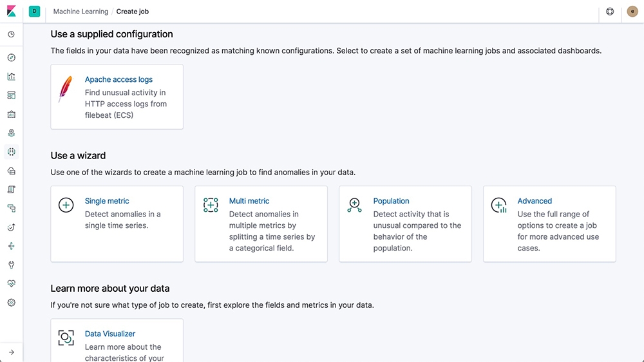Open Discover from the side navigation
Image resolution: width=644 pixels, height=362 pixels.
[x=11, y=58]
